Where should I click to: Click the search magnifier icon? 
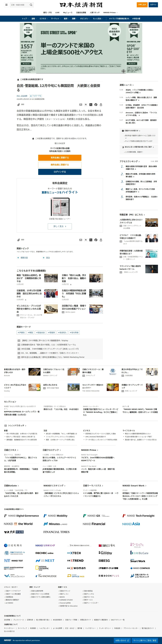pyautogui.click(x=31, y=5)
